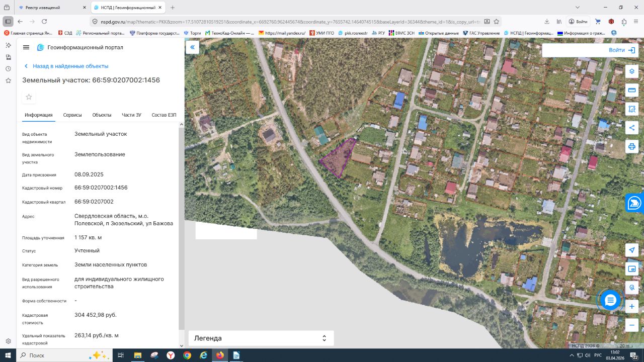Screen dimensions: 644x362
Task: Open the Firefox application menu
Action: coord(636,22)
